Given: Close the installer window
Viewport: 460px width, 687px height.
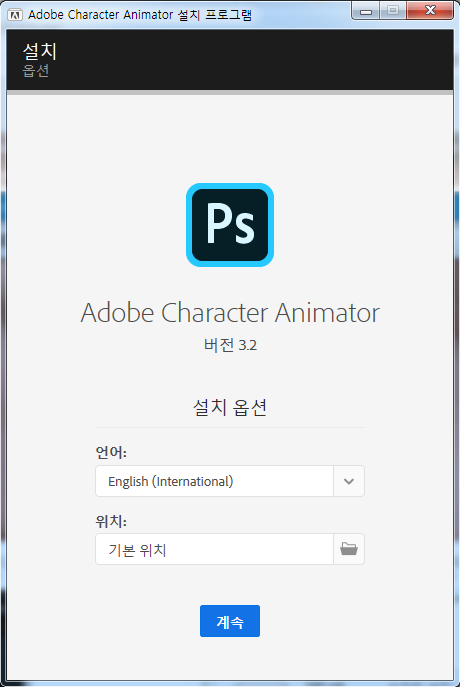Looking at the screenshot, I should (430, 11).
